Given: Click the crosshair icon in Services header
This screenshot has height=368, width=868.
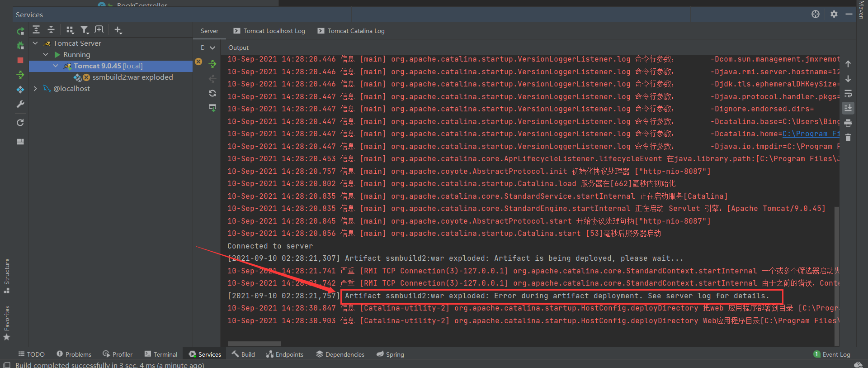Looking at the screenshot, I should pyautogui.click(x=816, y=14).
